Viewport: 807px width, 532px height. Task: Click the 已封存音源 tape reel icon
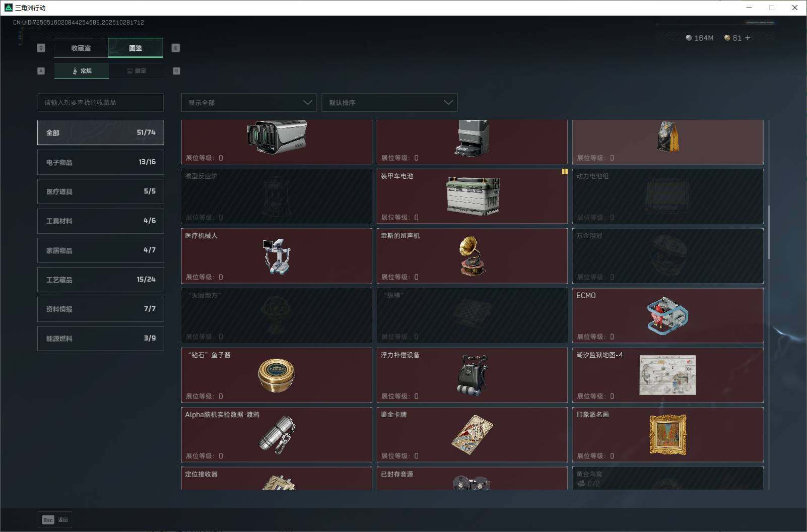(471, 483)
